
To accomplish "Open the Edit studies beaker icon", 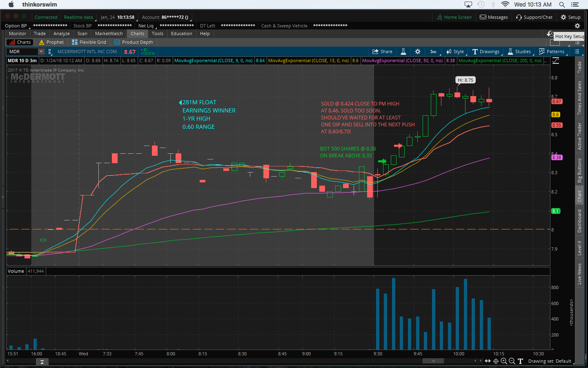I will tap(403, 52).
